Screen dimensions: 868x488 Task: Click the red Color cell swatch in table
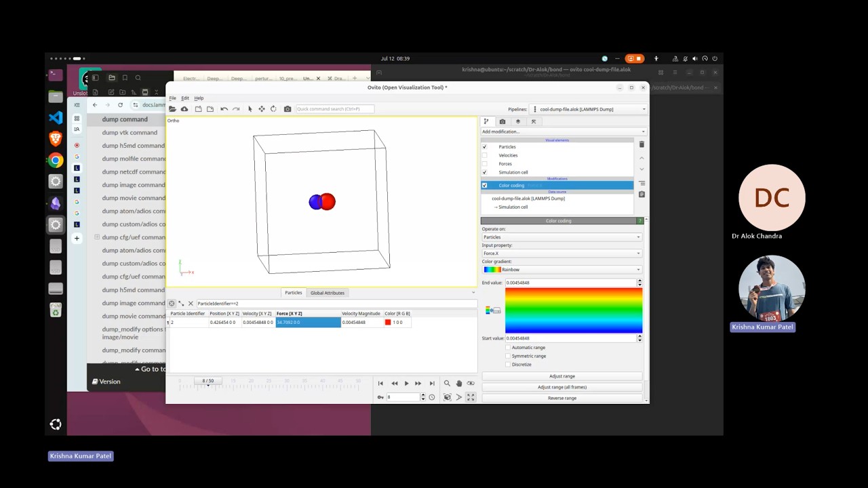(388, 323)
